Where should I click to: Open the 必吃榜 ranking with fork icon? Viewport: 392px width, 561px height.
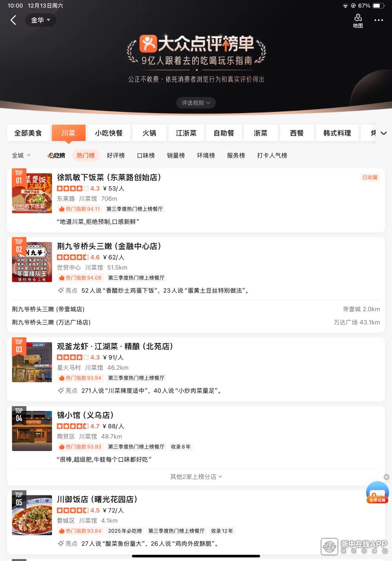click(56, 155)
